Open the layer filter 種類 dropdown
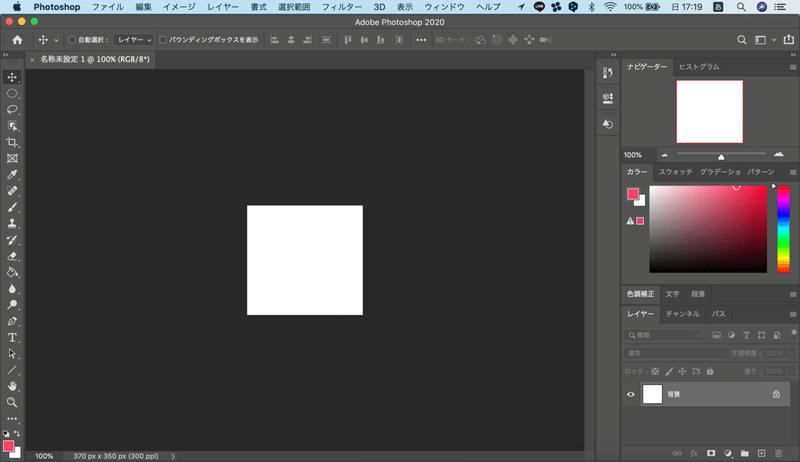Viewport: 800px width, 462px height. pyautogui.click(x=663, y=335)
